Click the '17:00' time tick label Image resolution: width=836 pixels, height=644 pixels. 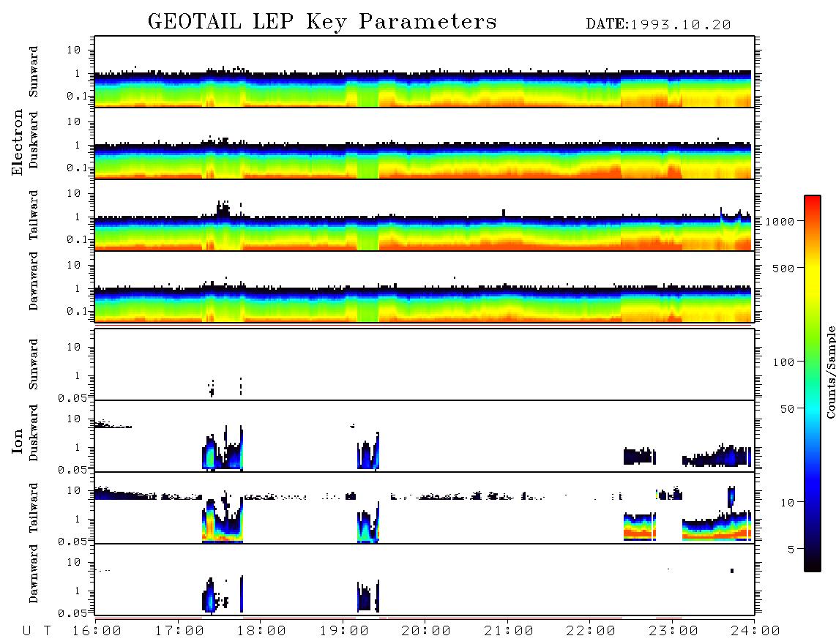[x=179, y=631]
